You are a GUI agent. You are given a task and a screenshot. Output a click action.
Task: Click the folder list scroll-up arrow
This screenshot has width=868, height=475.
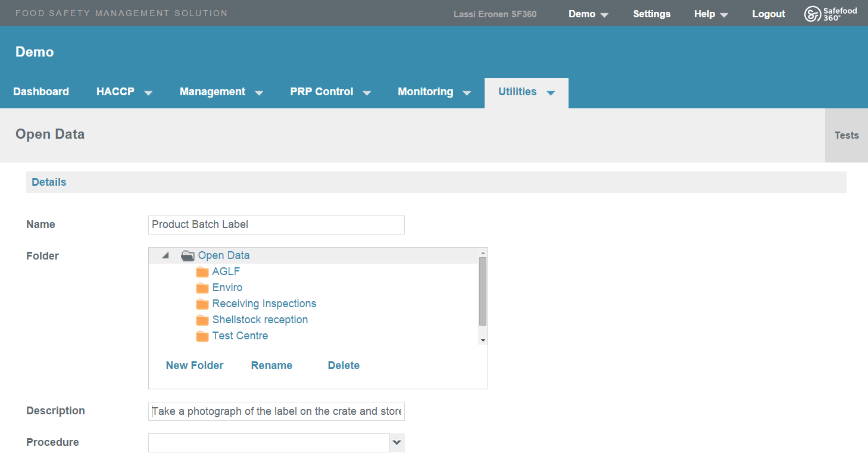pos(483,253)
